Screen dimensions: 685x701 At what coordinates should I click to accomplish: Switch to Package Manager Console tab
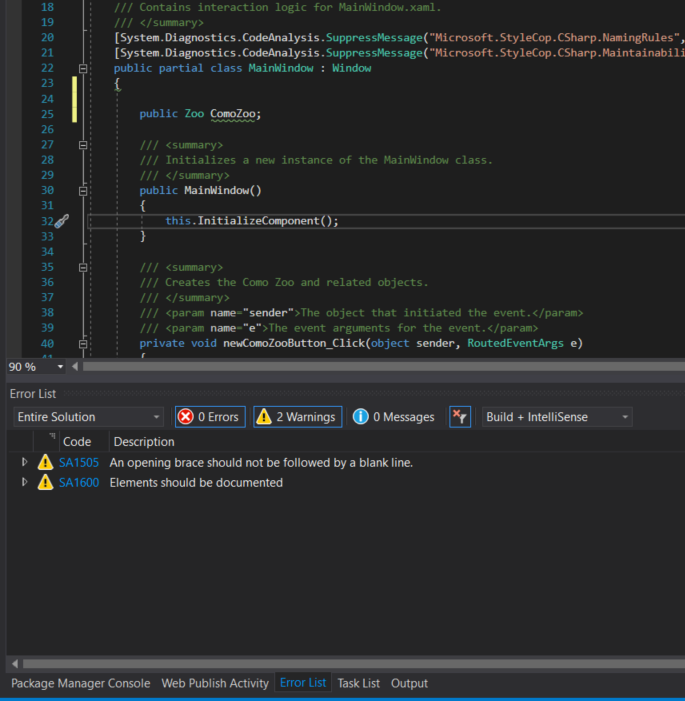point(80,683)
